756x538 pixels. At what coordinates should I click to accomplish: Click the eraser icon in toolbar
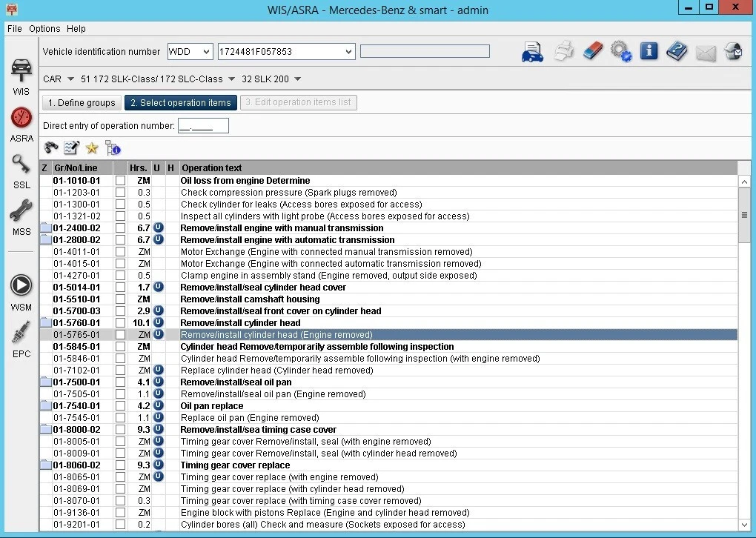click(592, 51)
